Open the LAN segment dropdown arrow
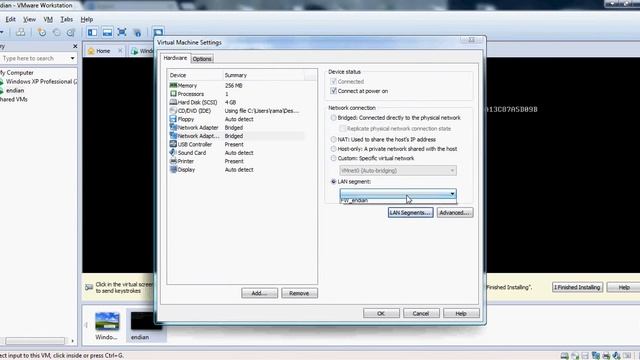The height and width of the screenshot is (360, 640). click(x=452, y=193)
